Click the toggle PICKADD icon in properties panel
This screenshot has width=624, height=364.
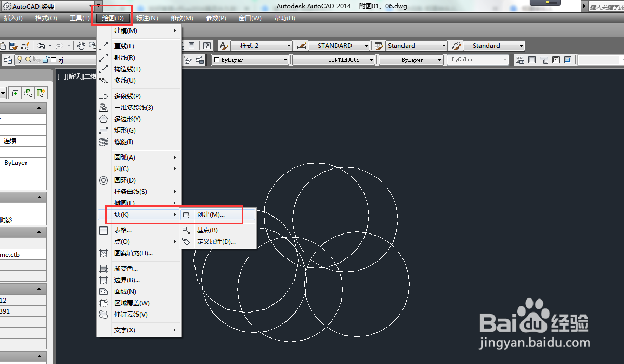click(x=15, y=93)
